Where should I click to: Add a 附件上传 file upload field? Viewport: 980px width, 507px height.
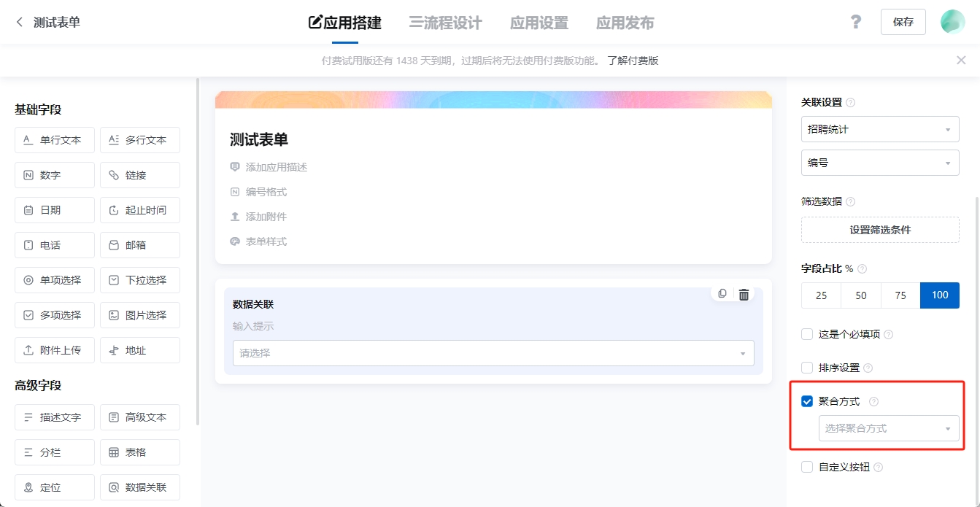point(54,349)
